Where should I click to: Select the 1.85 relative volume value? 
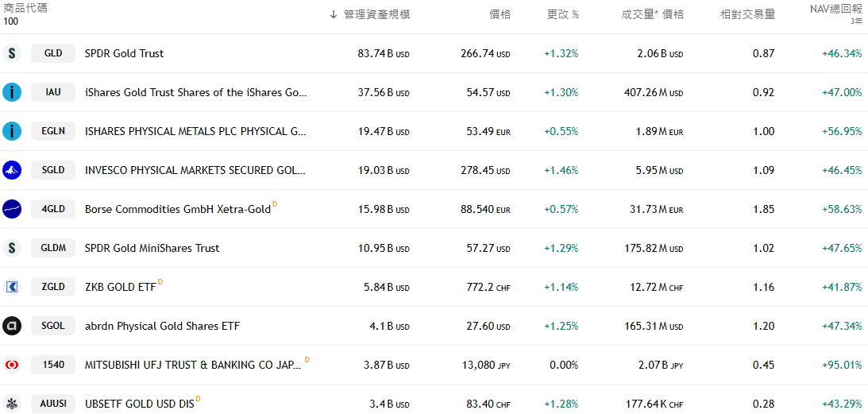tap(763, 209)
